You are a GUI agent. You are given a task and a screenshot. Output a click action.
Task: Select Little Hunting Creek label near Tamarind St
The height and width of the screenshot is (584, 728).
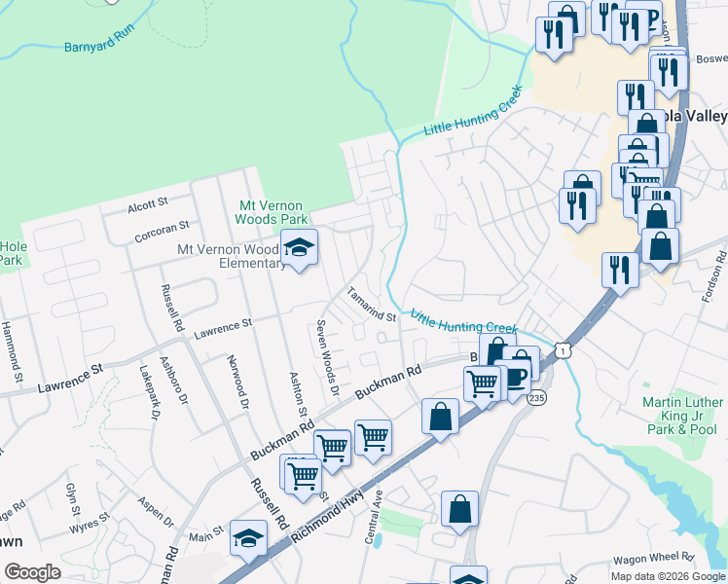(464, 322)
